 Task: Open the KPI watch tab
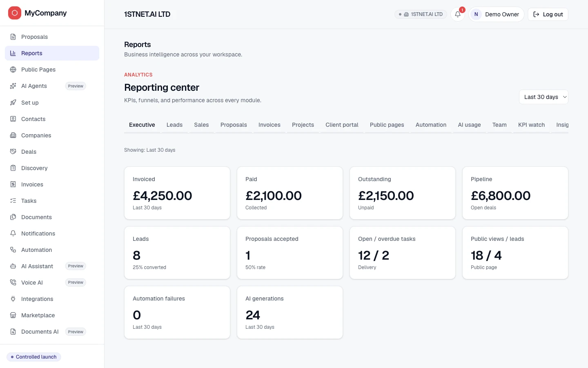pos(531,125)
